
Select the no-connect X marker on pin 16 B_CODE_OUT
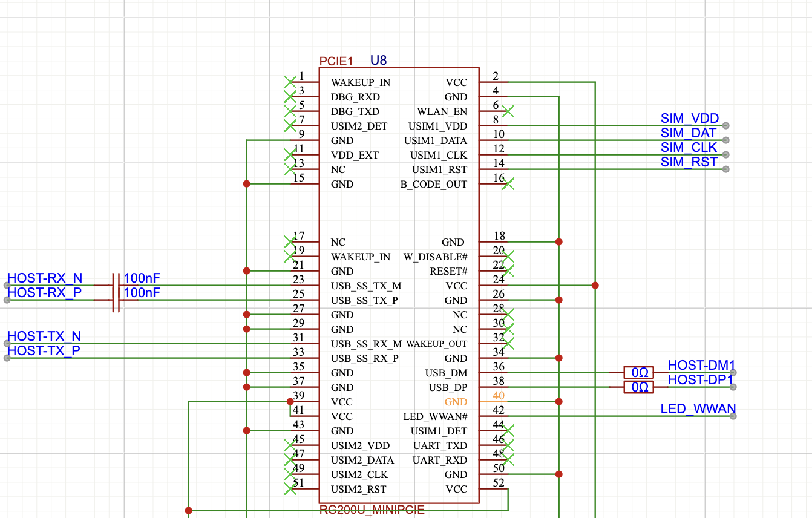click(508, 183)
